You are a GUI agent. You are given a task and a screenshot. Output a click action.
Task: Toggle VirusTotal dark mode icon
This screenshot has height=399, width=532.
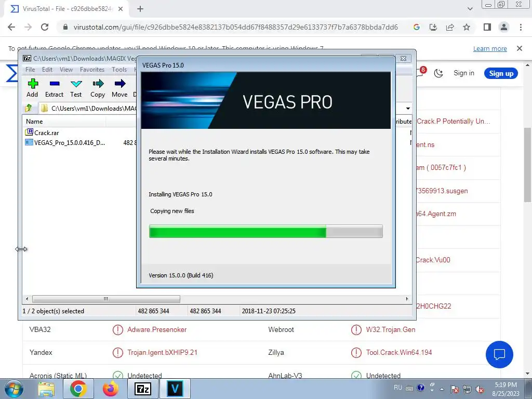[x=438, y=73]
